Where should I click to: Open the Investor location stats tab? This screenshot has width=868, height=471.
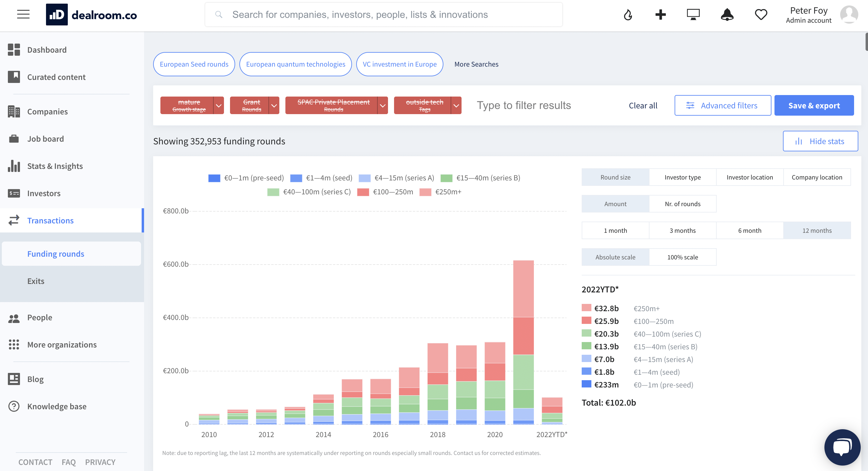pos(749,177)
